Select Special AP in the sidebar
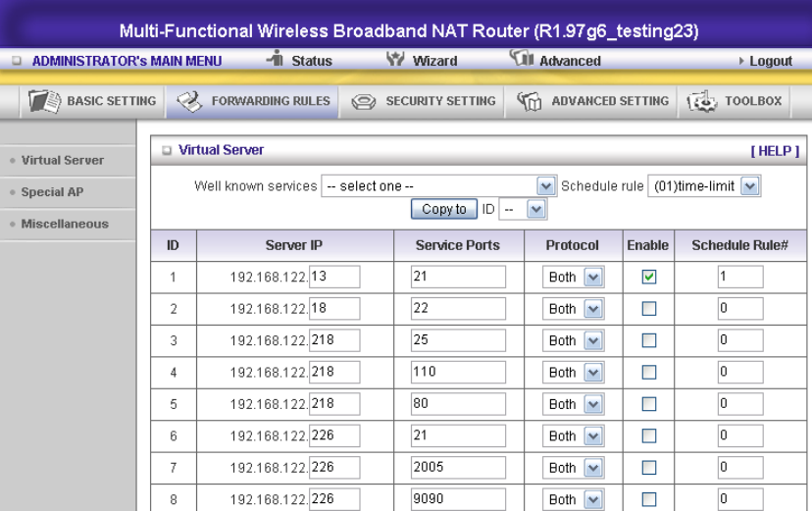 pyautogui.click(x=52, y=192)
